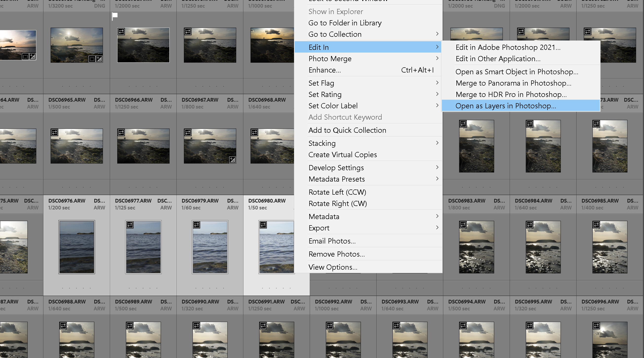Viewport: 644px width, 358px height.
Task: Click Add to Quick Collection
Action: pyautogui.click(x=347, y=130)
